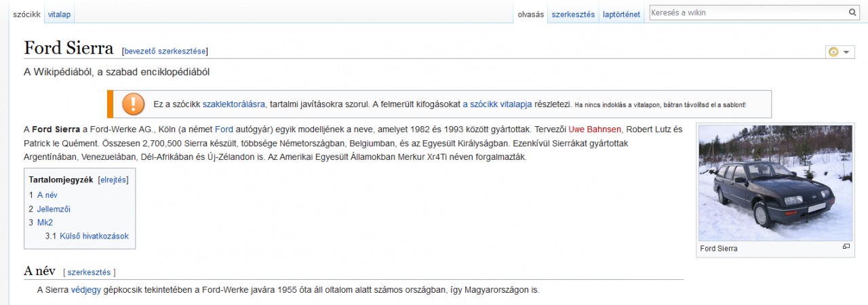
Task: Click bevezető szerkesztése link
Action: pyautogui.click(x=165, y=51)
